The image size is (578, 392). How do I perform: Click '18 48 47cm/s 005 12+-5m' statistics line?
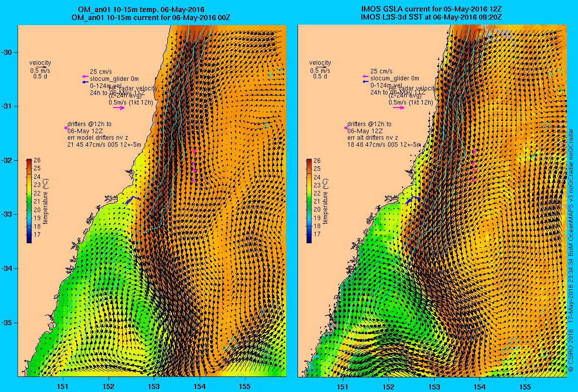coord(384,145)
